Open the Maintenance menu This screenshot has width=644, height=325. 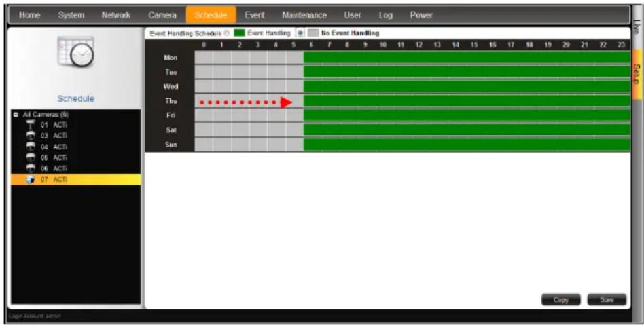point(304,15)
